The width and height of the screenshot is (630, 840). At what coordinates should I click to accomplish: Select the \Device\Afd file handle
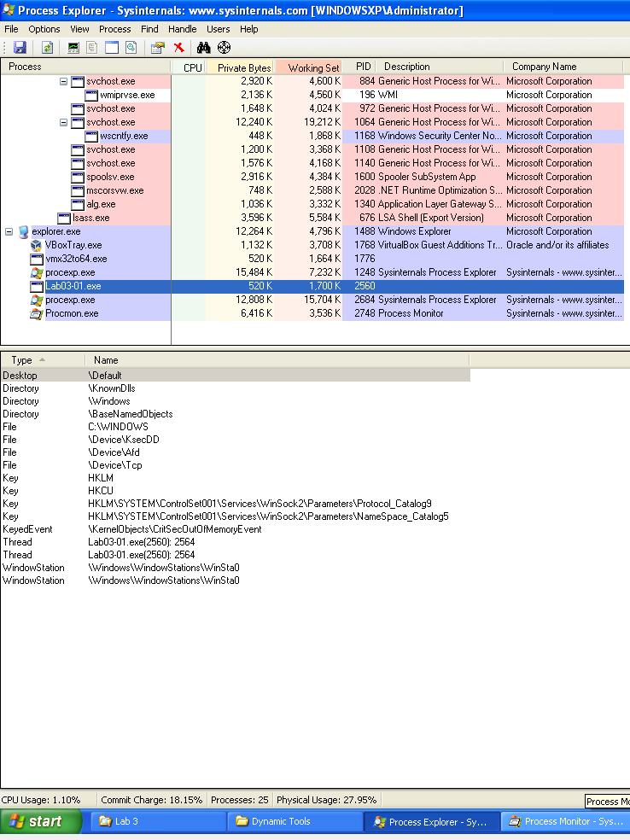click(x=235, y=452)
